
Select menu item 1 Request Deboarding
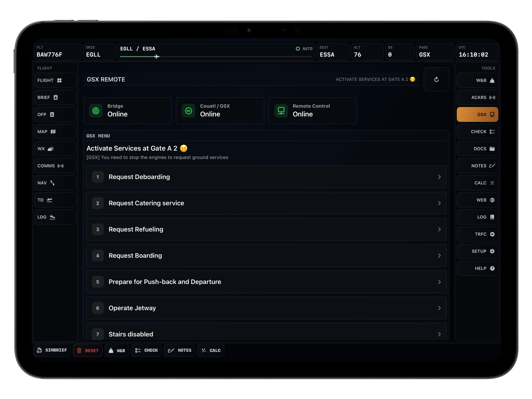pyautogui.click(x=266, y=177)
